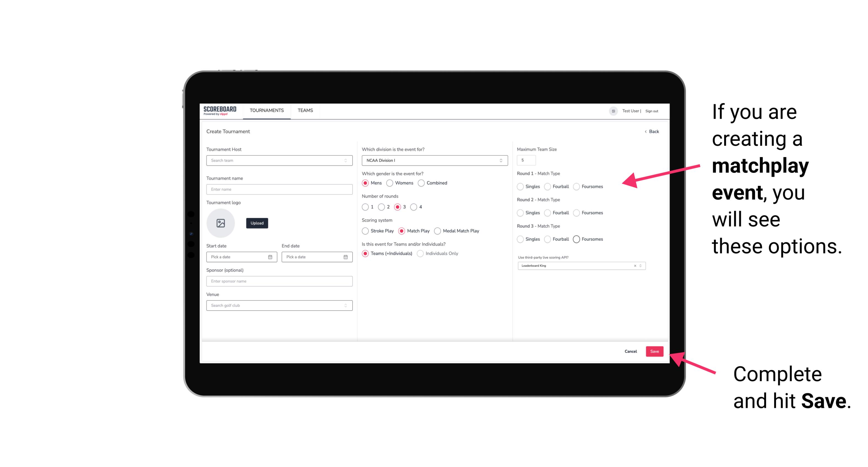Expand the third-party live scoring API dropdown

640,266
